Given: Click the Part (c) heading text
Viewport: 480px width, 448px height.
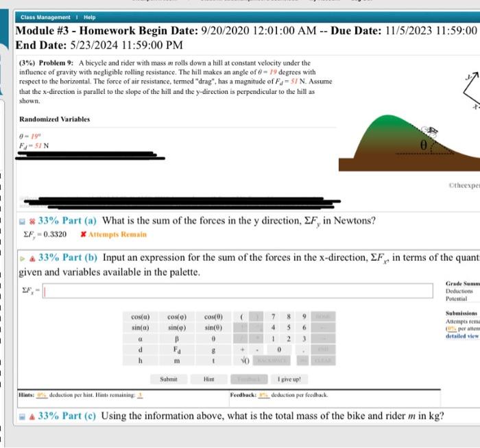Looking at the screenshot, I should pos(67,416).
